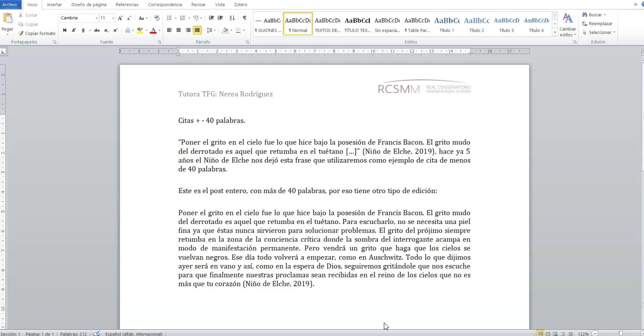Click Reemplazar in the Edición group
This screenshot has height=336, width=644.
tap(597, 24)
